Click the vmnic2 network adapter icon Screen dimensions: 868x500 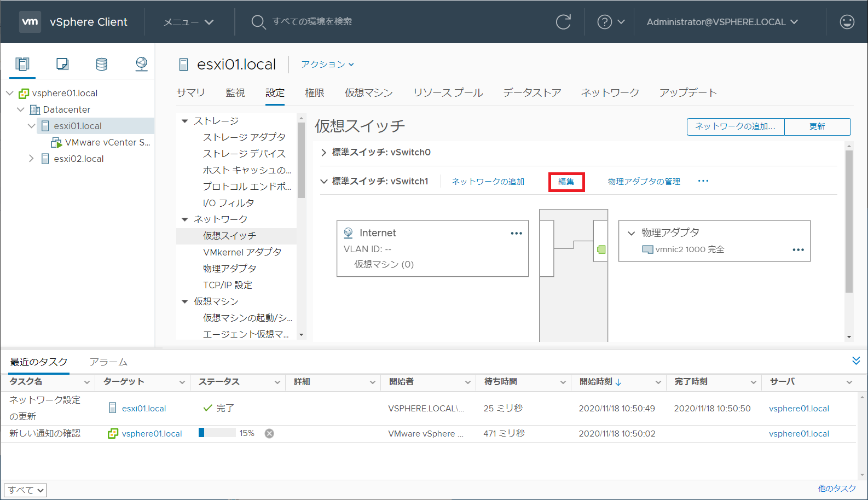coord(647,249)
